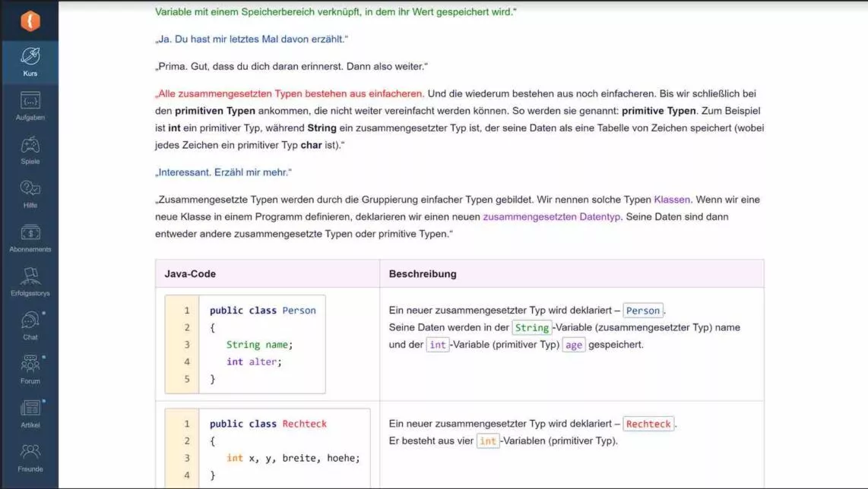Image resolution: width=868 pixels, height=489 pixels.
Task: Go to the Forum section
Action: (x=30, y=370)
